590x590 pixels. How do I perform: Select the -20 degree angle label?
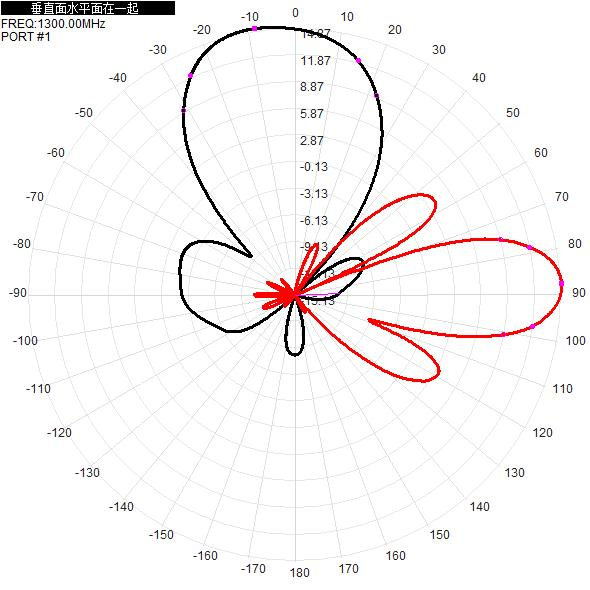click(x=202, y=30)
